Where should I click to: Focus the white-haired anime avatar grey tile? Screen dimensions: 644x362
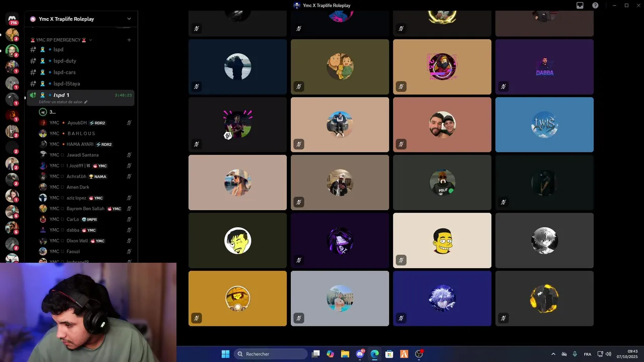click(x=544, y=240)
